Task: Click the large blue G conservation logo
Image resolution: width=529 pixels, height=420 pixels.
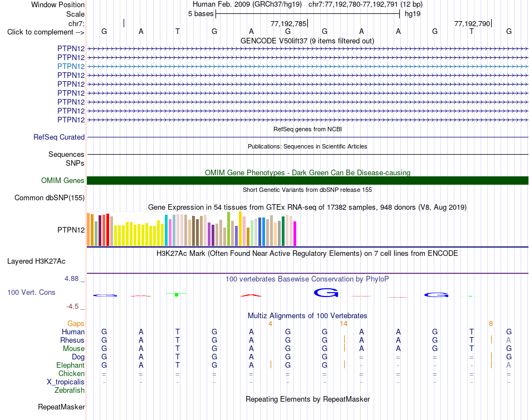Action: tap(326, 293)
